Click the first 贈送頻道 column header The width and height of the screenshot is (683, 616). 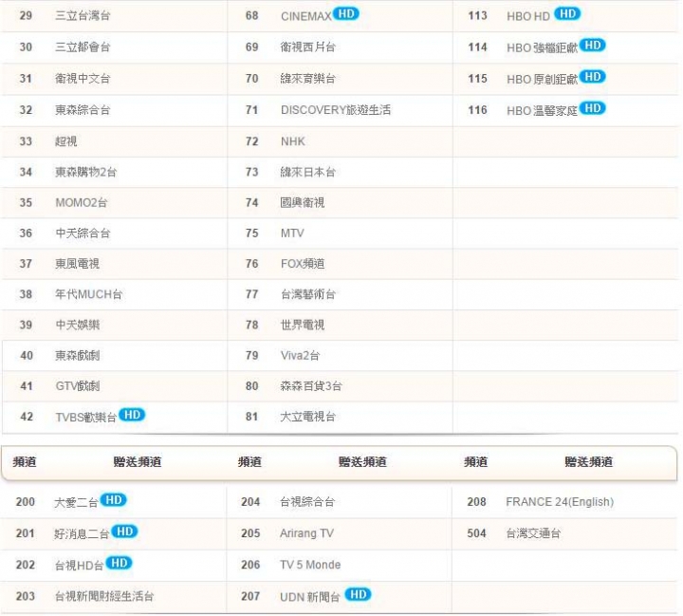tap(138, 461)
